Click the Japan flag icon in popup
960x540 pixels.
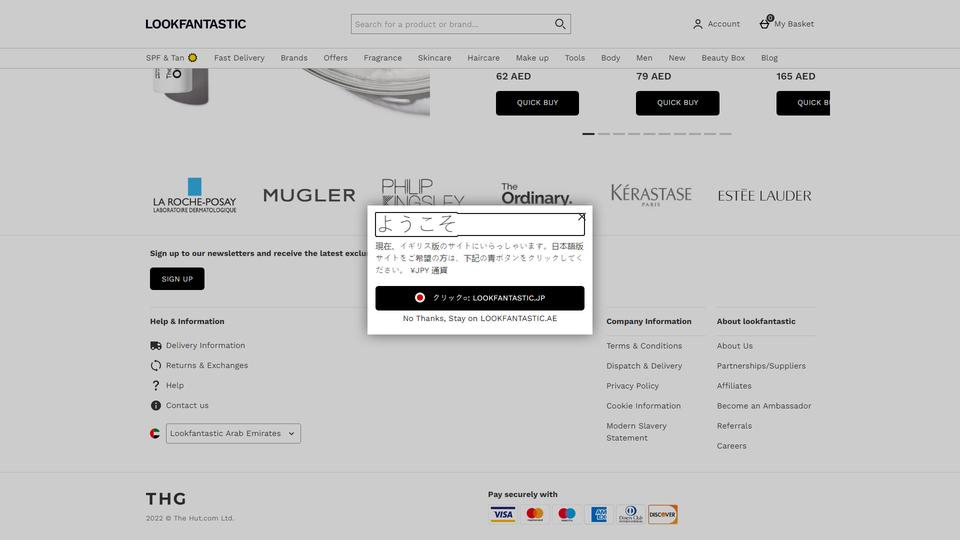[419, 298]
